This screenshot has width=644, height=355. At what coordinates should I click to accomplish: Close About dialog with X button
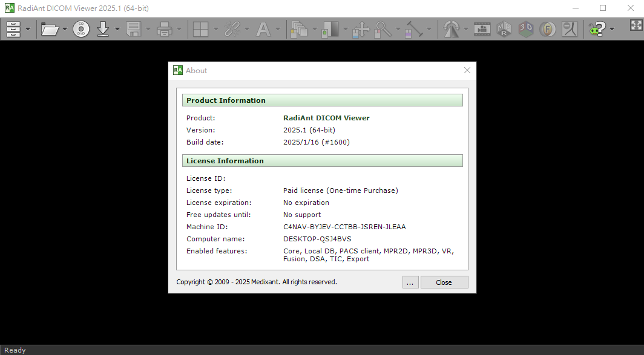pyautogui.click(x=467, y=70)
